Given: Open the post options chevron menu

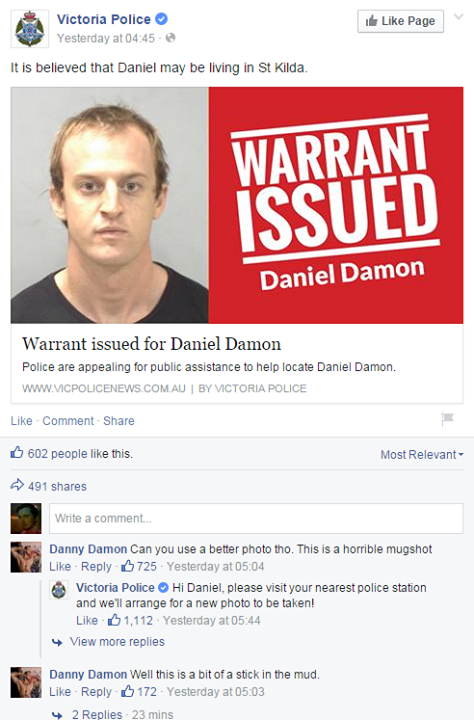Looking at the screenshot, I should pyautogui.click(x=458, y=17).
